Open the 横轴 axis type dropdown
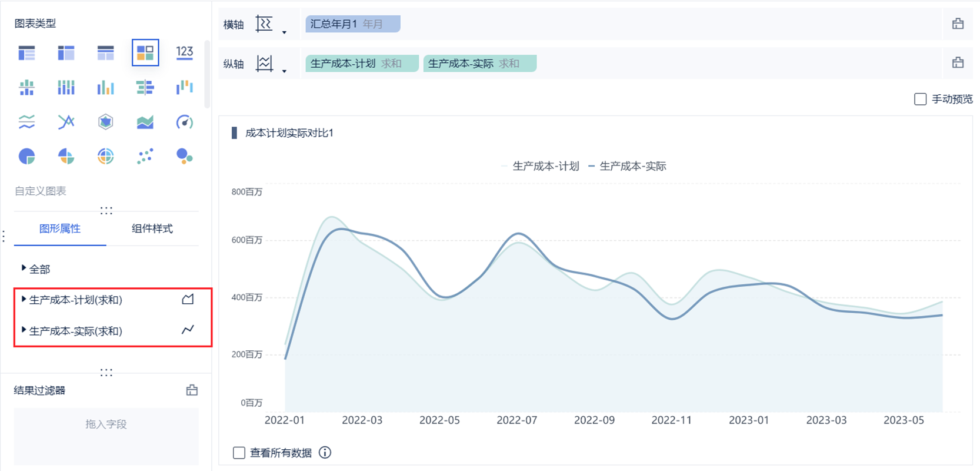Image resolution: width=980 pixels, height=471 pixels. 284,32
